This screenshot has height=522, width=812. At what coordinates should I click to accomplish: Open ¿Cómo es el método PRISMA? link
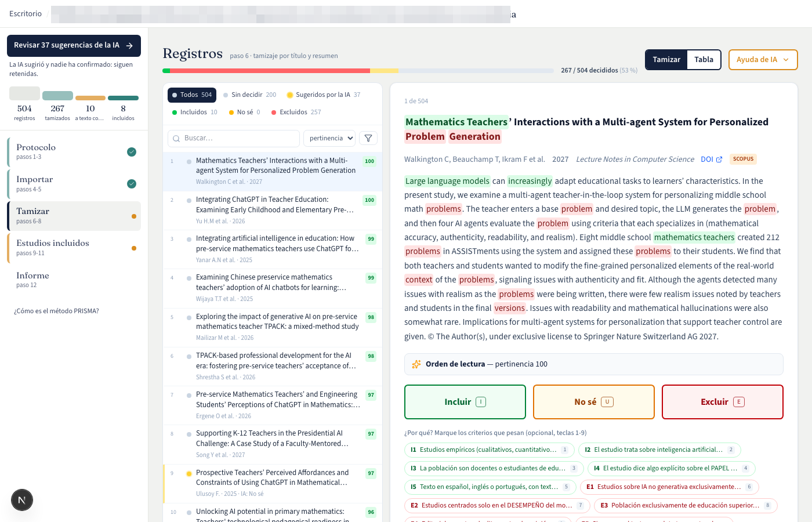pyautogui.click(x=56, y=311)
